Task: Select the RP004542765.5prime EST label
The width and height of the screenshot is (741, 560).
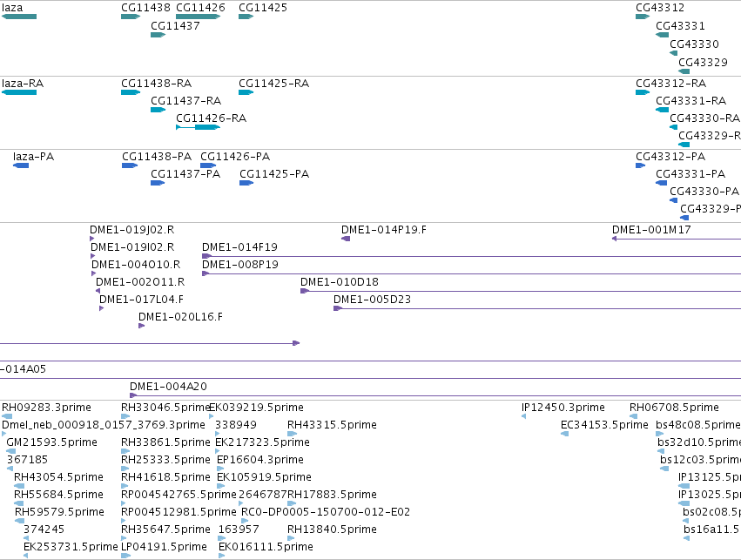Action: click(x=179, y=495)
